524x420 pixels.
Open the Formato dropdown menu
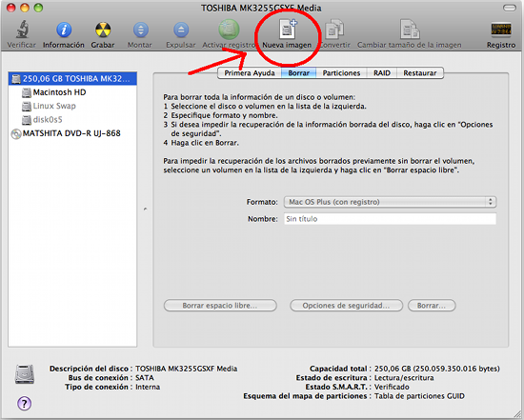(390, 202)
